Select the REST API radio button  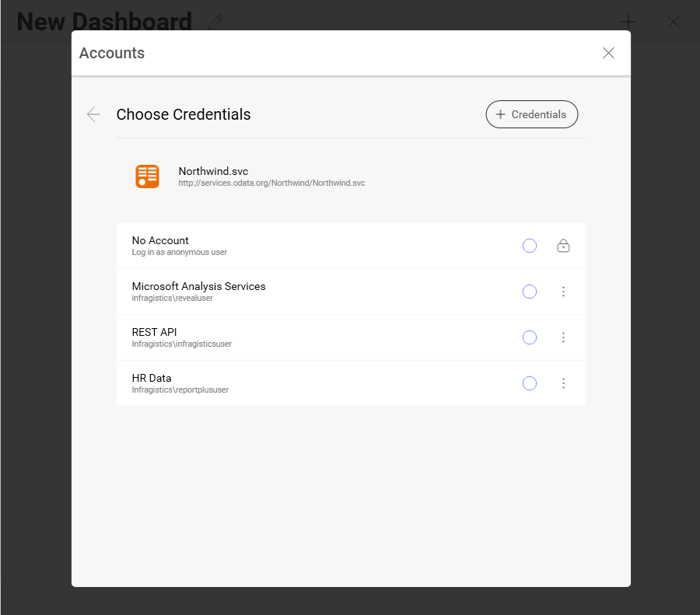pos(530,337)
